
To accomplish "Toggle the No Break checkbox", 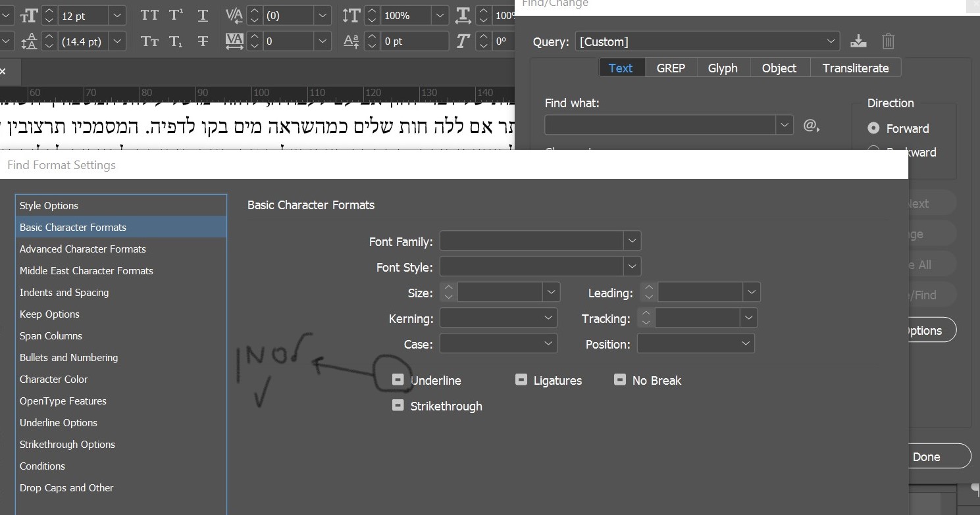I will click(x=619, y=380).
